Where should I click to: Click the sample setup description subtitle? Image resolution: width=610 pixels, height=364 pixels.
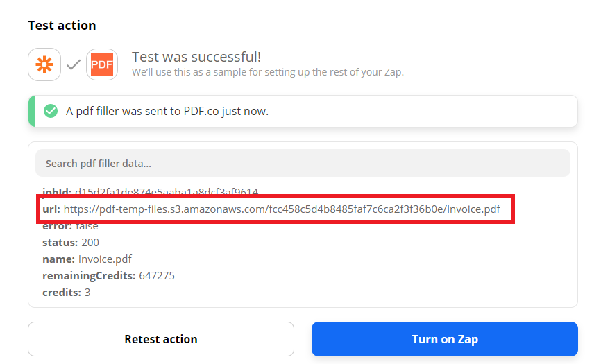268,72
